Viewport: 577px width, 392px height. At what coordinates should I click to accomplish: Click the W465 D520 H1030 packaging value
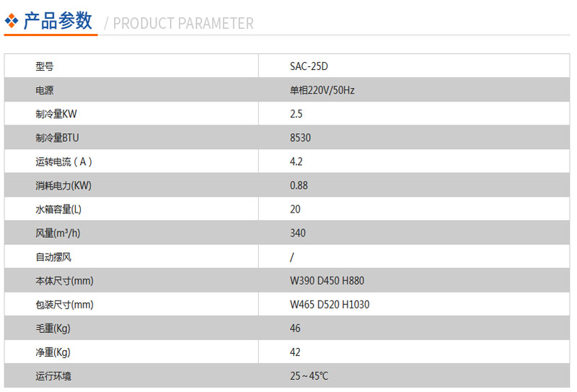coord(330,305)
